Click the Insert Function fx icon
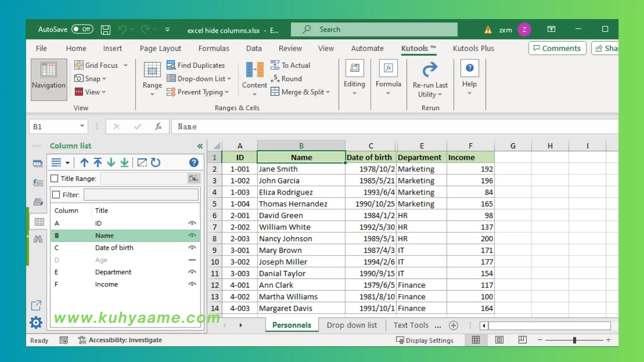644x362 pixels. (x=158, y=127)
